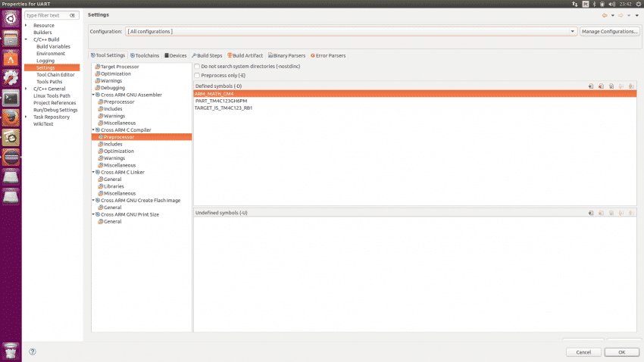This screenshot has width=644, height=362.
Task: Collapse Cross ARM GNU Print Size group
Action: [x=93, y=214]
